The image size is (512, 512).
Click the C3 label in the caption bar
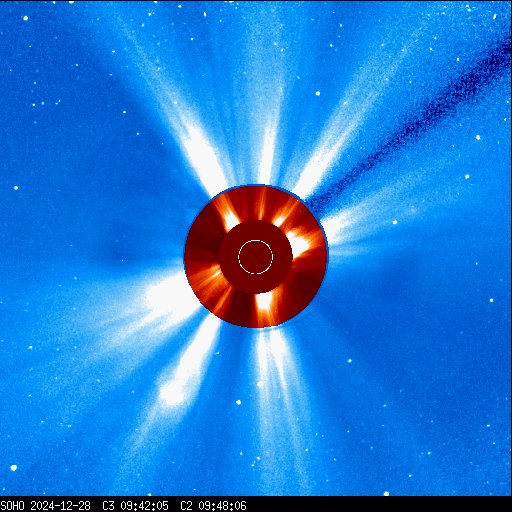pyautogui.click(x=108, y=506)
